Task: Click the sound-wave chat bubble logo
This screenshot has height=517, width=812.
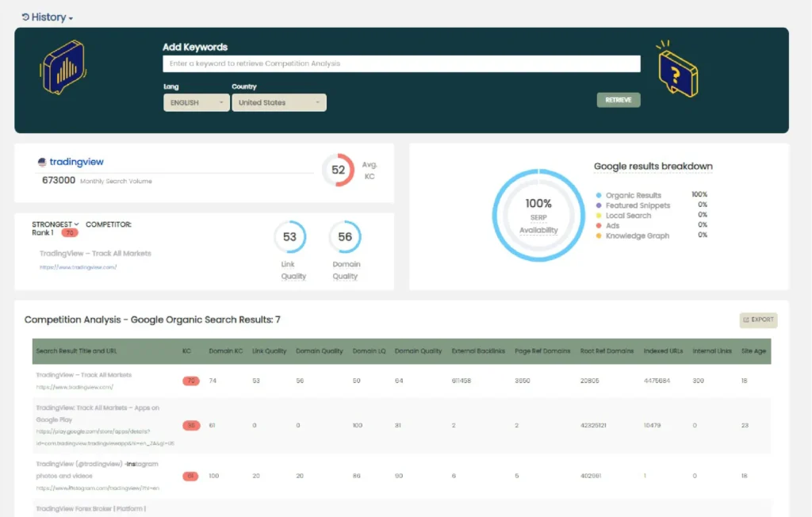Action: click(63, 67)
